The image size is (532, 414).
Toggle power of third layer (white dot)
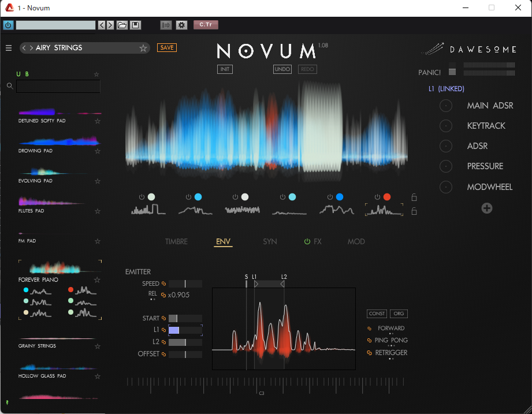[x=235, y=197]
